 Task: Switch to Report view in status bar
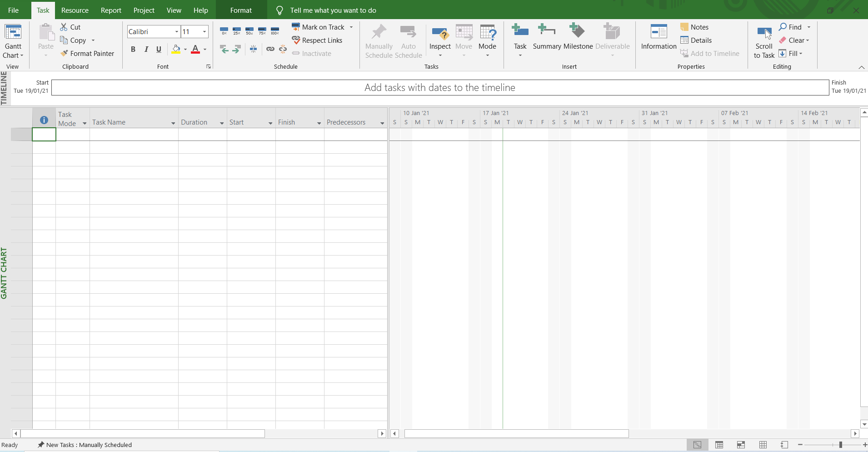coord(784,445)
